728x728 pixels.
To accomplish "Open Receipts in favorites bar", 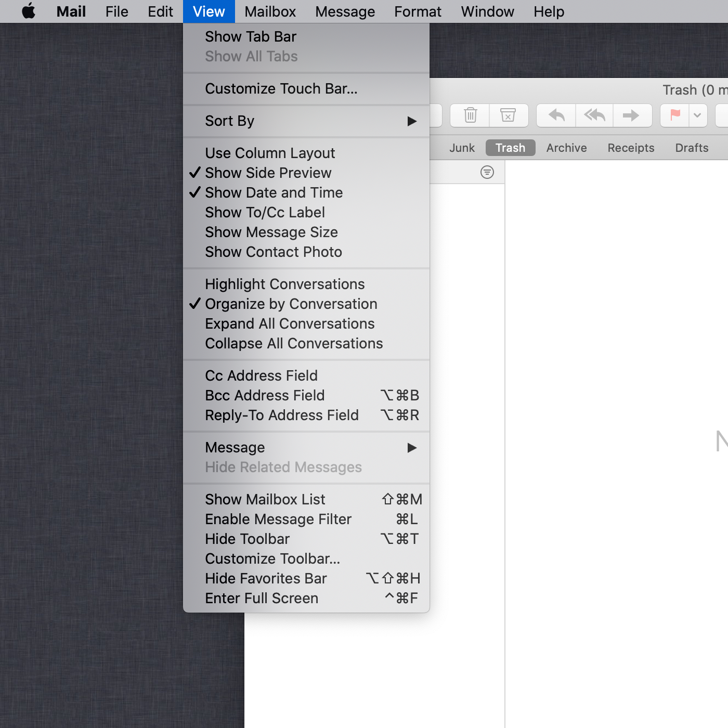I will click(631, 148).
